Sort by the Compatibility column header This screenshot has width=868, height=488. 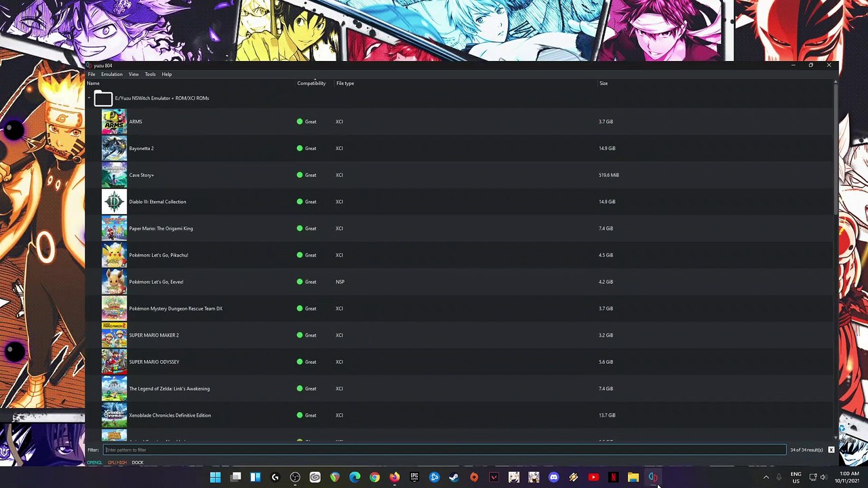[x=311, y=83]
